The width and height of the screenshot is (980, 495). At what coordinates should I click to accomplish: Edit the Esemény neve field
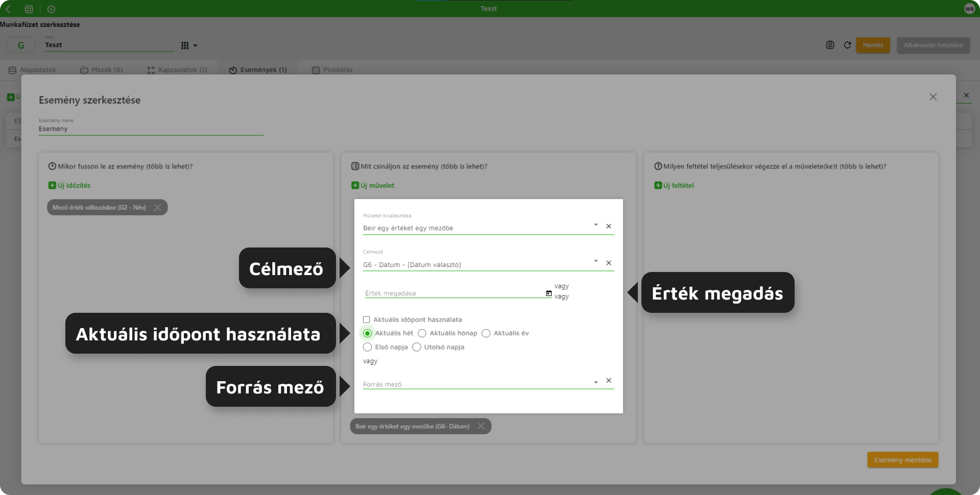click(x=151, y=129)
